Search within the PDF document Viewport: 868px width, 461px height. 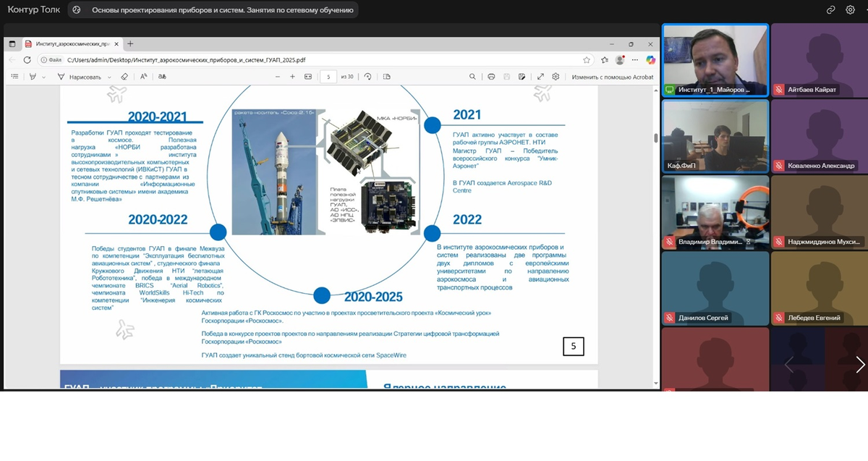472,77
